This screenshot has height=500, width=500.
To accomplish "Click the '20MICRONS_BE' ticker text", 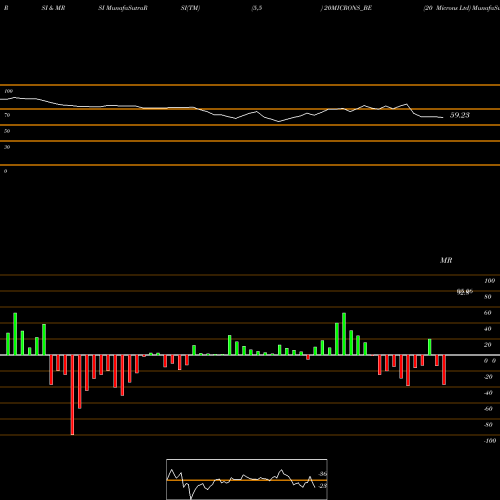I will [348, 8].
